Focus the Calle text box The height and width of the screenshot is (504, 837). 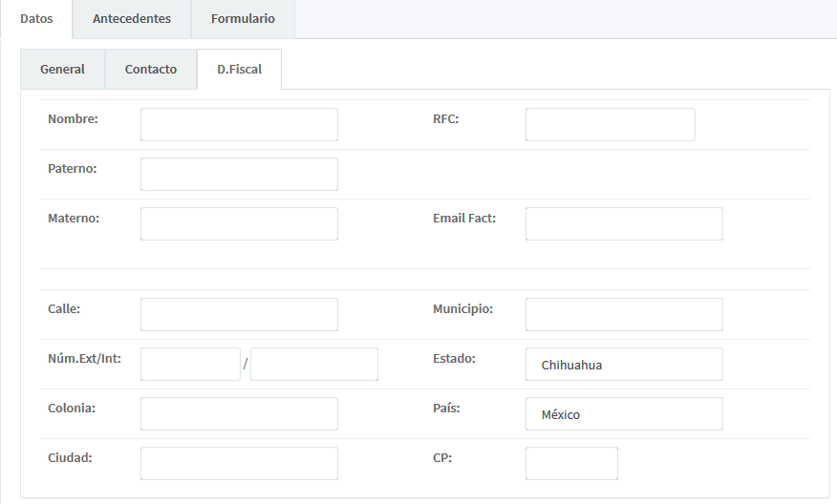coord(239,314)
